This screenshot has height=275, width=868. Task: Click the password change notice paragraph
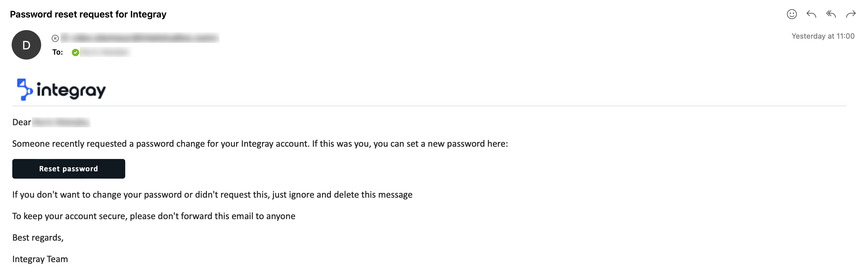click(x=261, y=143)
